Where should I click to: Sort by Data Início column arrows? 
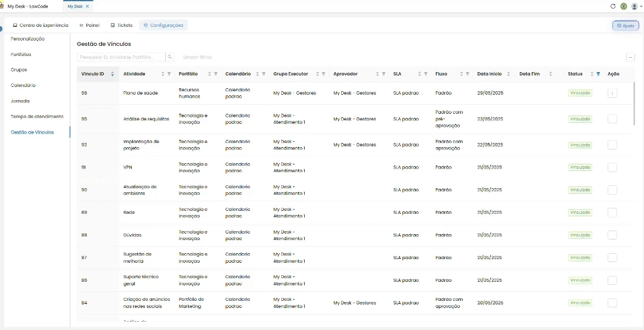[x=509, y=74]
